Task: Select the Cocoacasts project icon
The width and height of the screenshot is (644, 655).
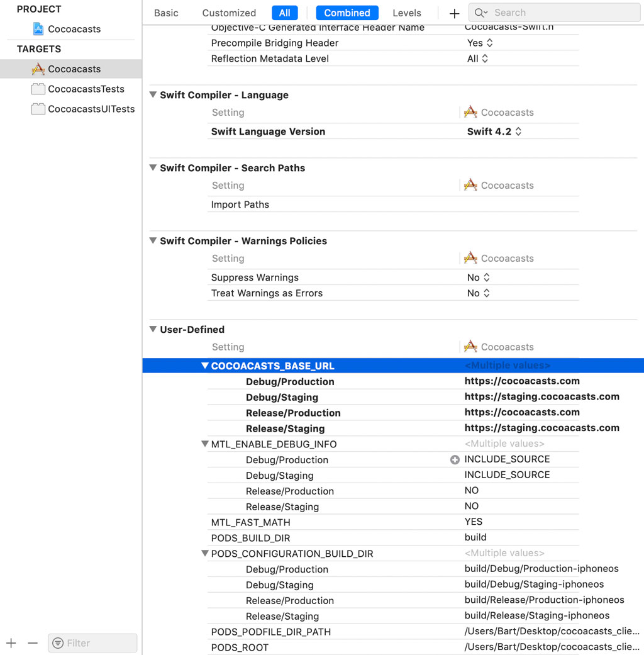Action: 38,28
